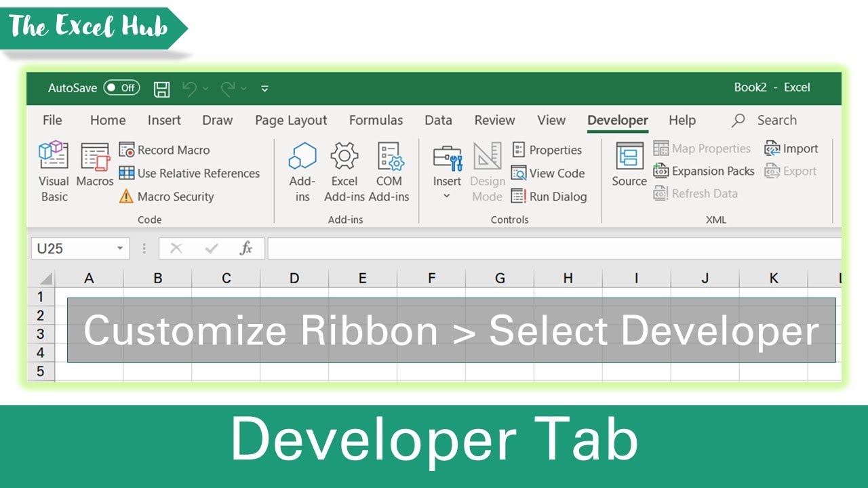Select column A header
Viewport: 868px width, 488px height.
(89, 278)
